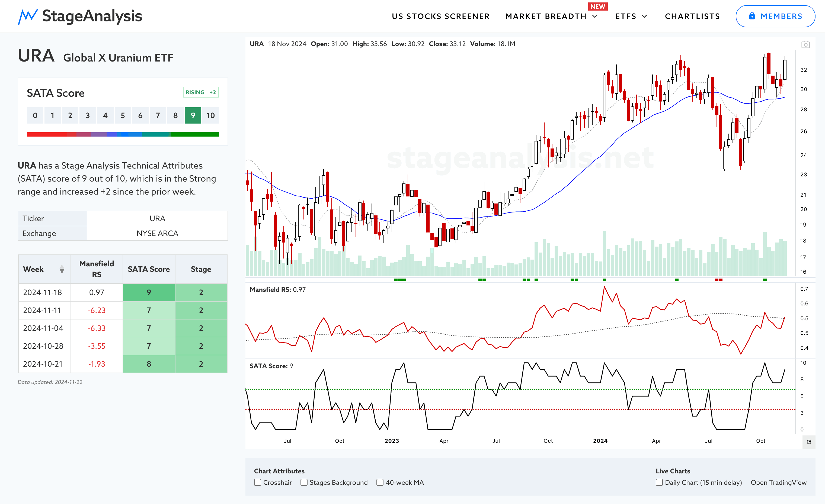Click the Volume: 18.1M readout
Image resolution: width=825 pixels, height=504 pixels.
(x=493, y=44)
